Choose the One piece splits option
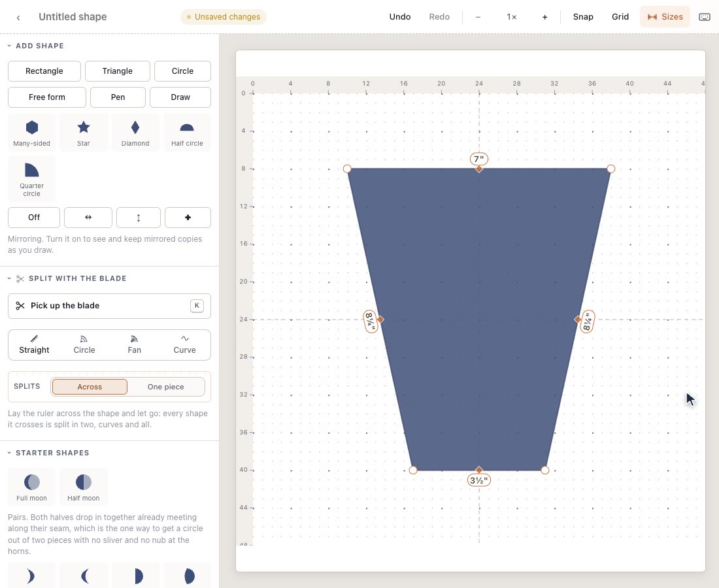Screen dimensions: 719x588 (166, 387)
